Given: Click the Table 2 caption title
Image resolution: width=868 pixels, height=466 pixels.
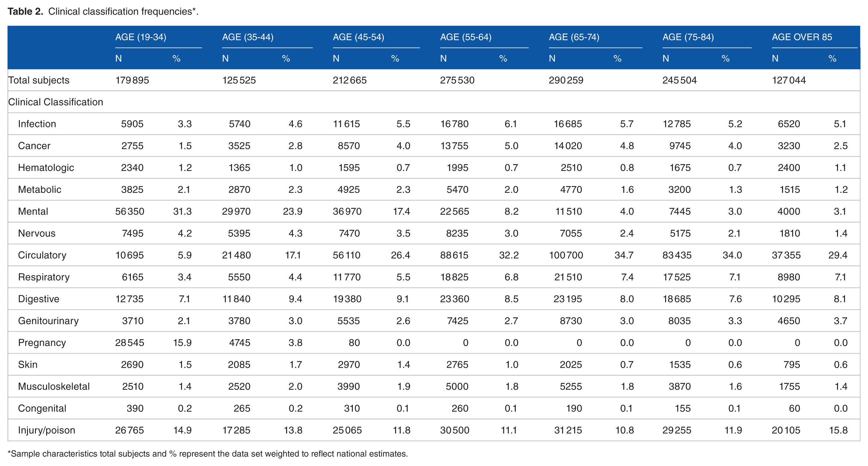Looking at the screenshot, I should (x=103, y=11).
